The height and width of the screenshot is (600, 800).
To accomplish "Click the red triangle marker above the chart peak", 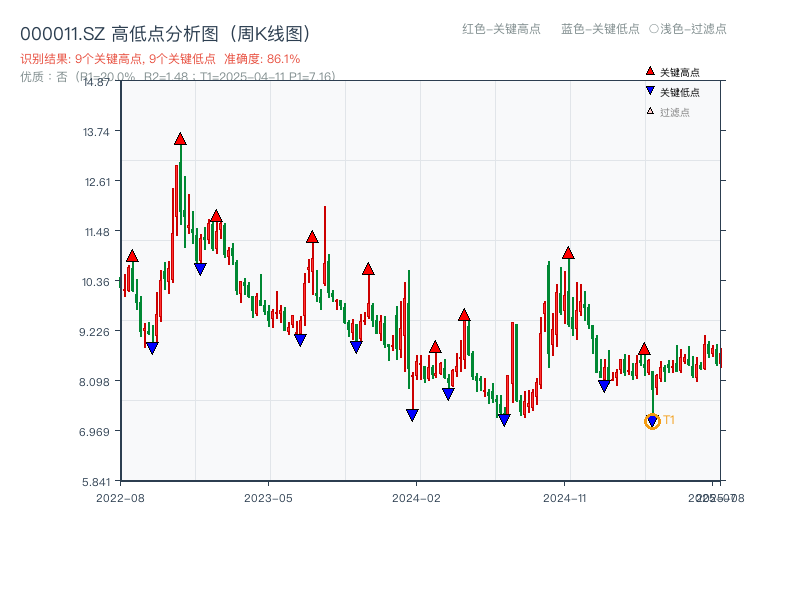I will point(180,139).
